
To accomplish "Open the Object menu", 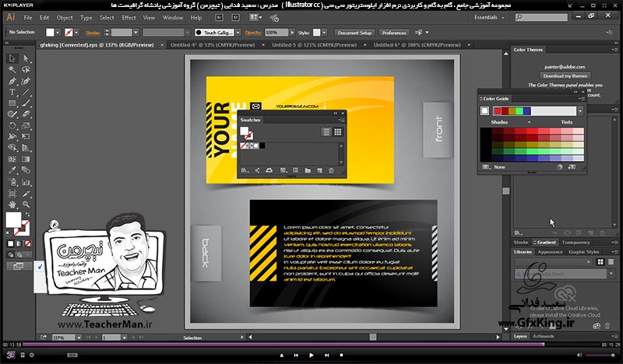I will 65,17.
